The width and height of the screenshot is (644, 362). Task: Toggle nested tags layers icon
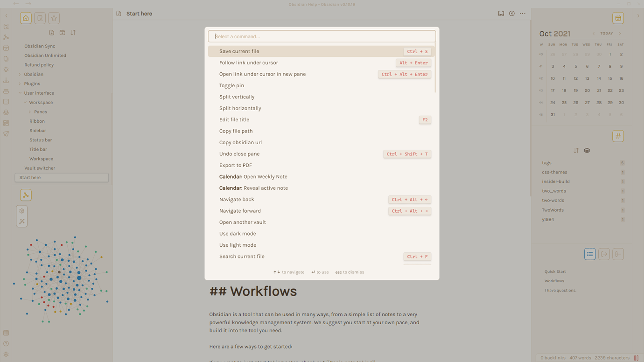587,151
